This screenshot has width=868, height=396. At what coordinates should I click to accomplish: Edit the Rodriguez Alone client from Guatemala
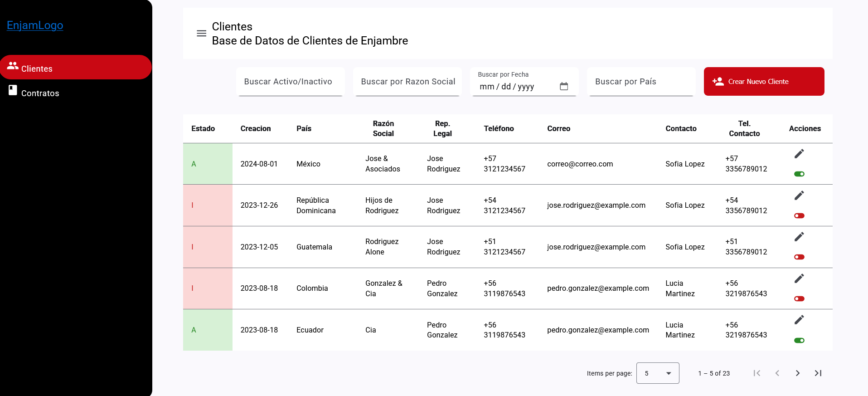click(x=799, y=237)
